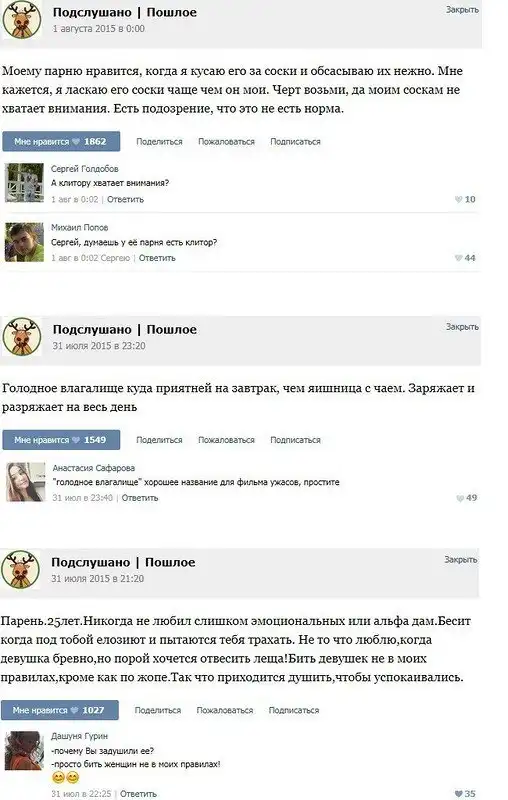
Task: Toggle the Мне нравится button showing 1027
Action: (x=60, y=710)
